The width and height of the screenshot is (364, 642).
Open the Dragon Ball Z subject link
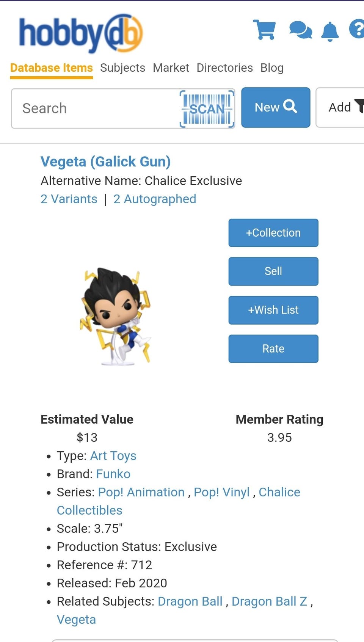(x=269, y=601)
